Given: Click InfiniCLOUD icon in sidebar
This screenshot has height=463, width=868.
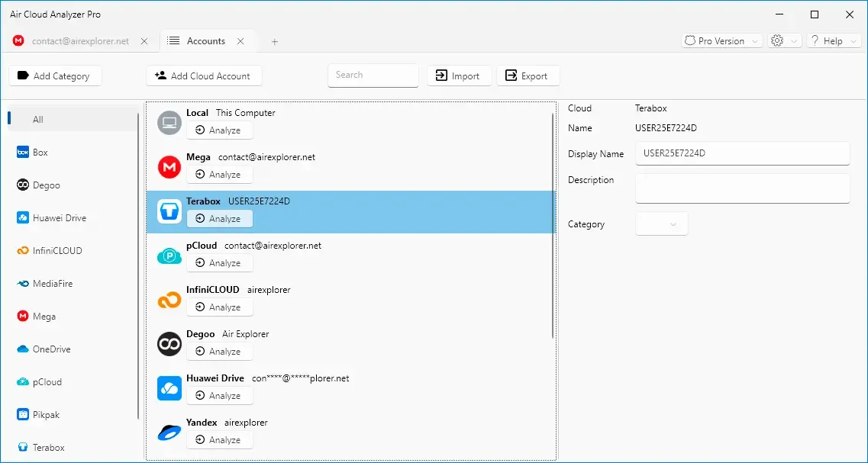Looking at the screenshot, I should tap(23, 251).
